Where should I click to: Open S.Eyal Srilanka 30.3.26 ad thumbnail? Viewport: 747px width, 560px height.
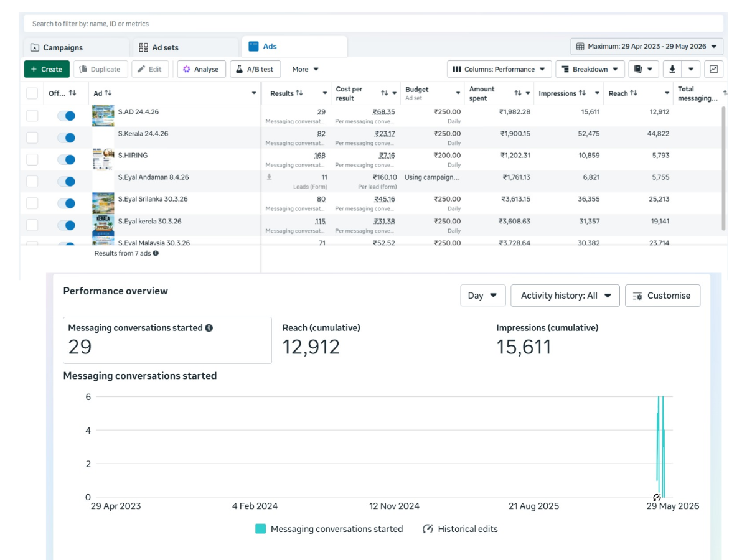pos(103,203)
